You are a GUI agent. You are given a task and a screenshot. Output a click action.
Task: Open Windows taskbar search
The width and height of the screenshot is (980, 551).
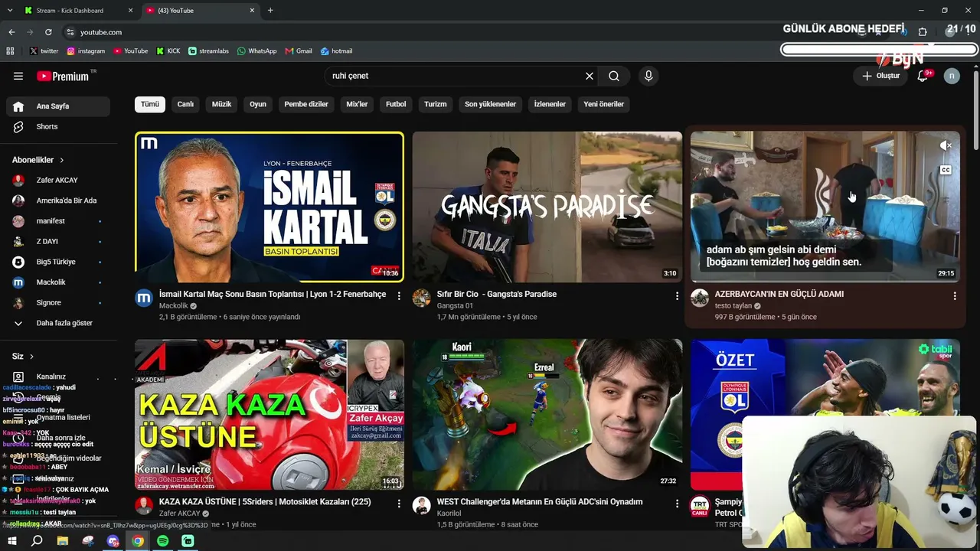(x=37, y=541)
